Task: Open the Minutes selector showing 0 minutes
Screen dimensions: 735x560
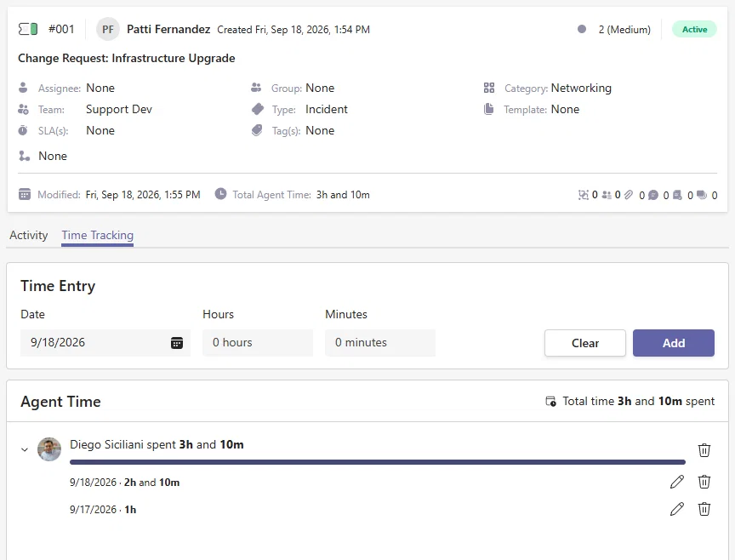Action: (x=380, y=343)
